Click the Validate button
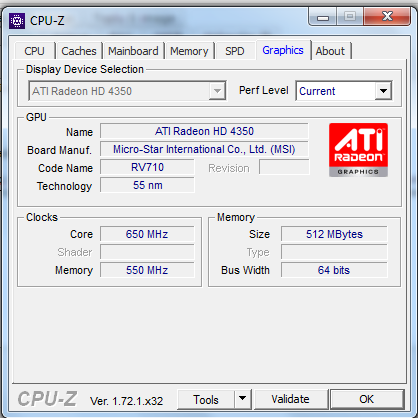The image size is (418, 418). pos(290,399)
